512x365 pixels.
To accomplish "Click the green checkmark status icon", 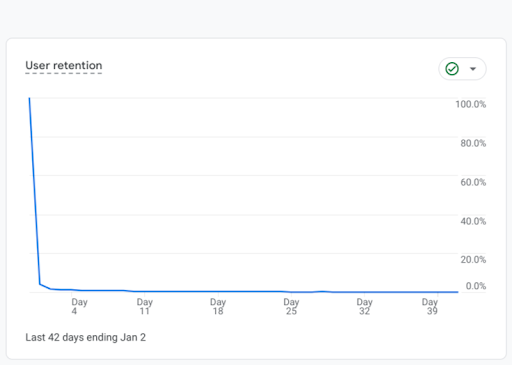I will click(x=452, y=69).
